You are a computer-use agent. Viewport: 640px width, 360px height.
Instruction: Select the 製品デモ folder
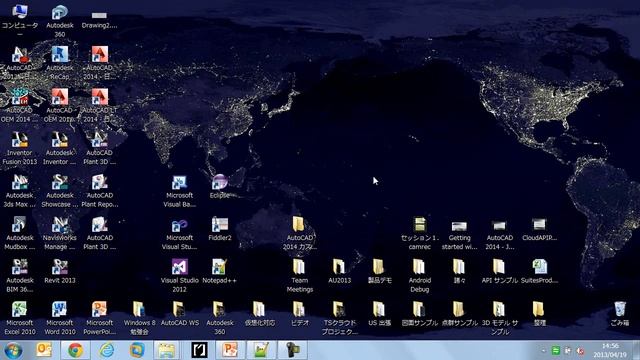pos(379,271)
